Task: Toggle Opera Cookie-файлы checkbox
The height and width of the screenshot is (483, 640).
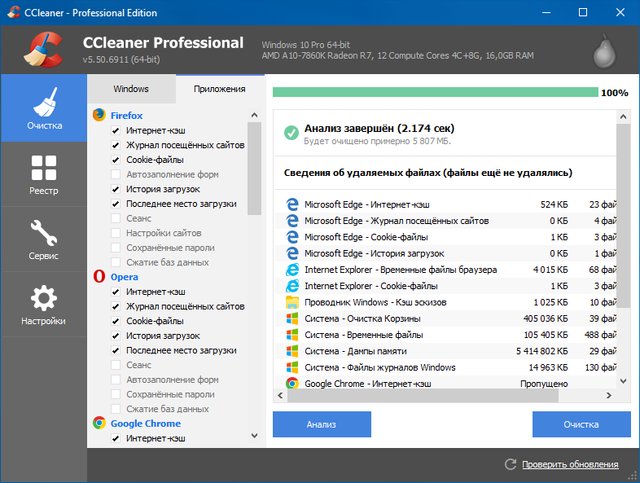Action: [116, 321]
